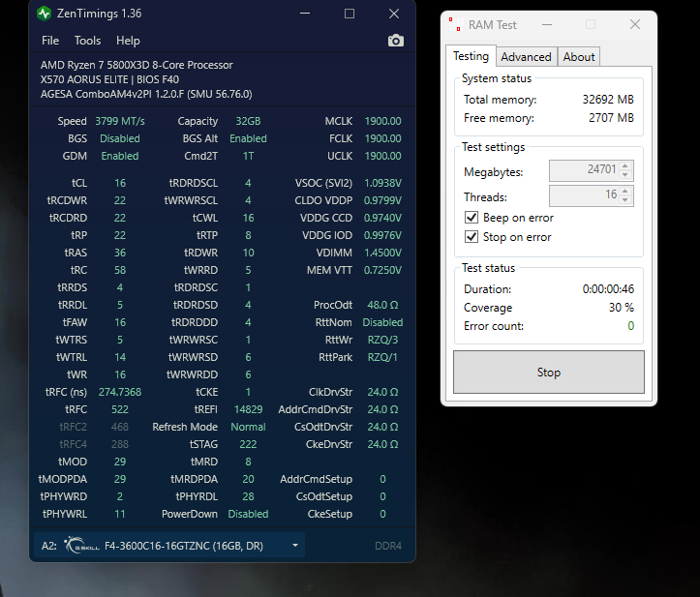Click the X570 AORUS ELITE BIOS F40 line
700x597 pixels.
(109, 79)
